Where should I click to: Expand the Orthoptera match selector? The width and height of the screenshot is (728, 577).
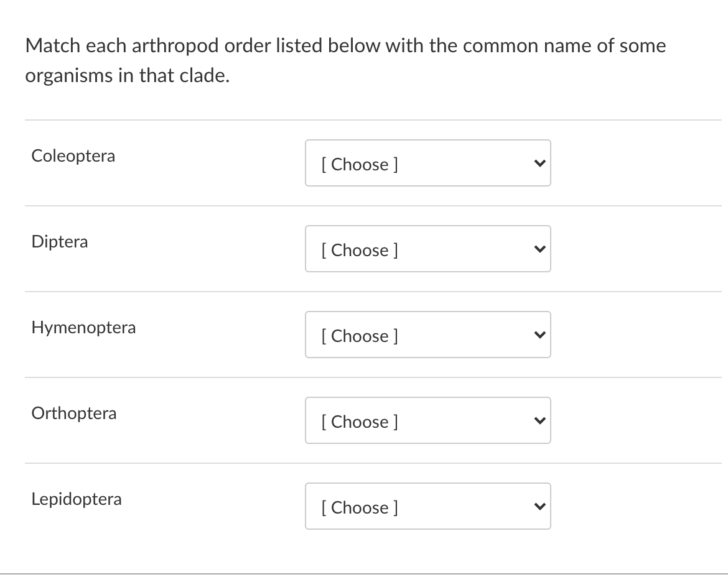click(427, 420)
